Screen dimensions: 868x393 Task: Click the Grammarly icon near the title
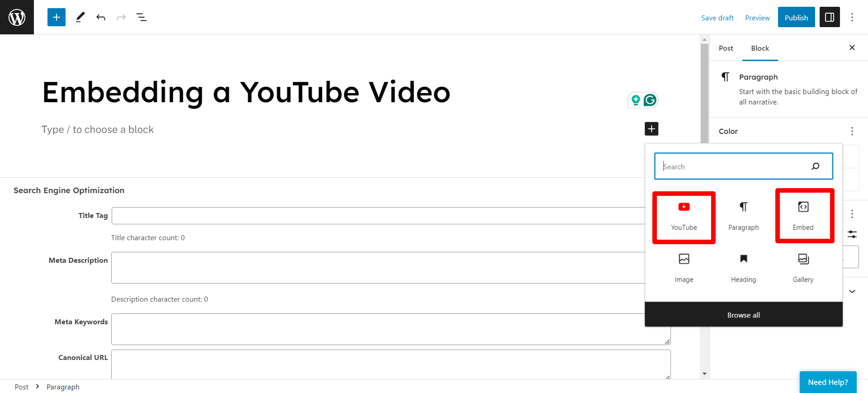tap(650, 100)
